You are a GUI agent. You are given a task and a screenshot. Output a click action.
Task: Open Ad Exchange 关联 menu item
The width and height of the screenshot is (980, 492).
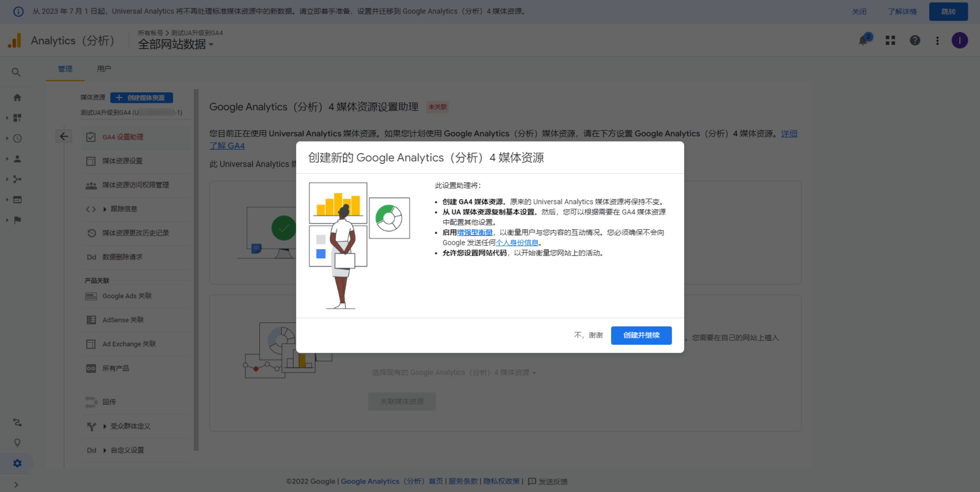click(x=137, y=344)
